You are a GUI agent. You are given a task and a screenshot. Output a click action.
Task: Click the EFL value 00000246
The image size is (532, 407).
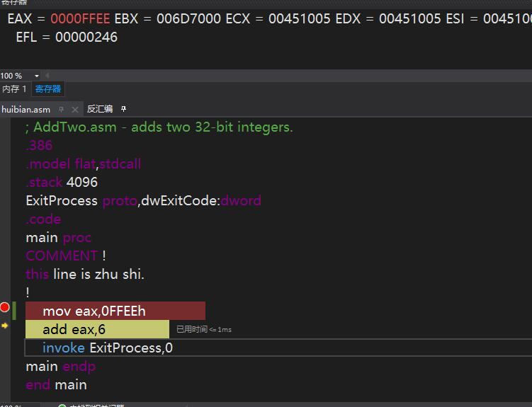86,38
